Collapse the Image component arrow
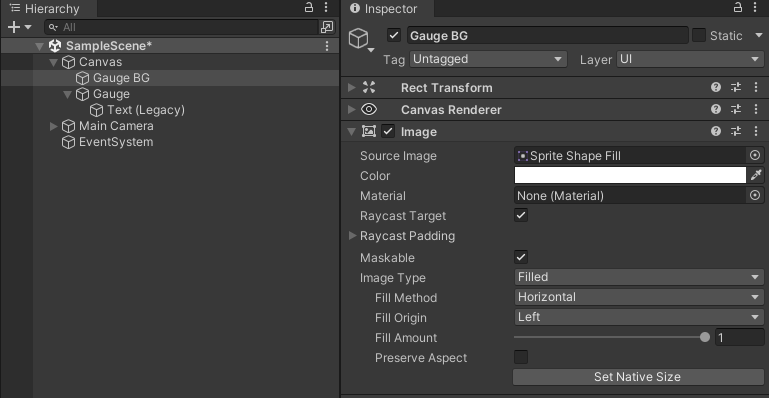The image size is (769, 398). 352,131
